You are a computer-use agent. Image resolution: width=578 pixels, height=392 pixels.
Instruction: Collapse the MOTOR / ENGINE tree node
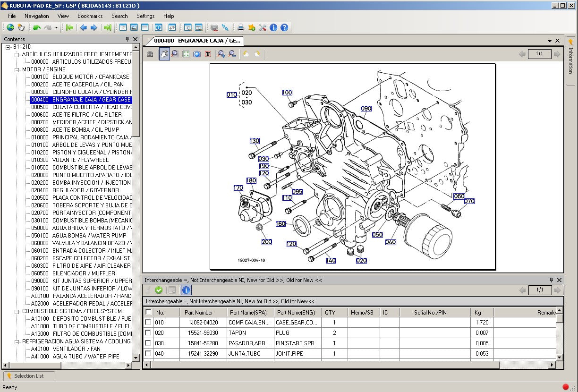(x=17, y=69)
